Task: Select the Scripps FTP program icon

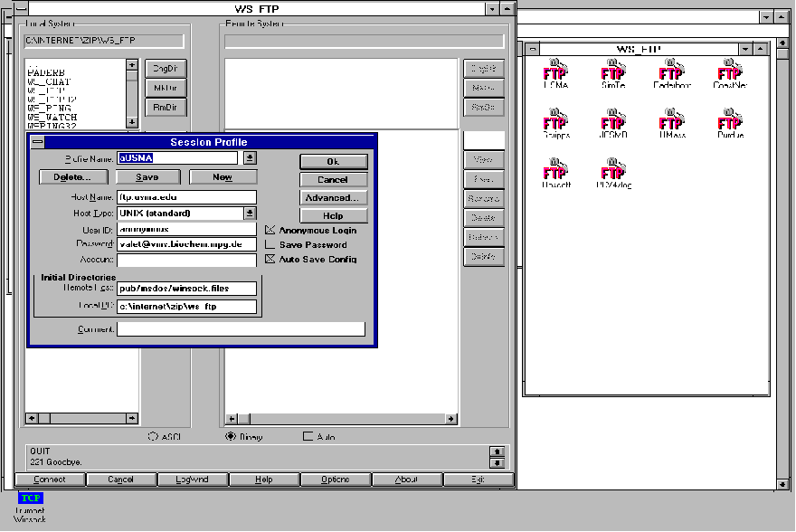Action: click(556, 123)
